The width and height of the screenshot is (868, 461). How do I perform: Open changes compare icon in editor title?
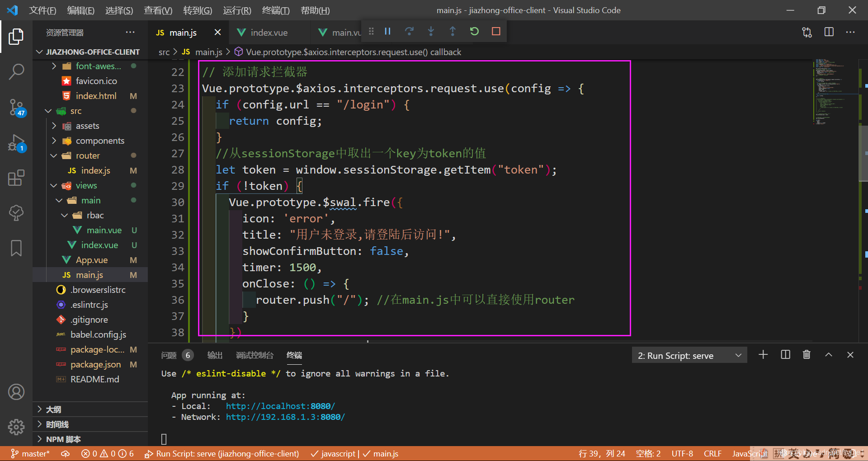807,32
